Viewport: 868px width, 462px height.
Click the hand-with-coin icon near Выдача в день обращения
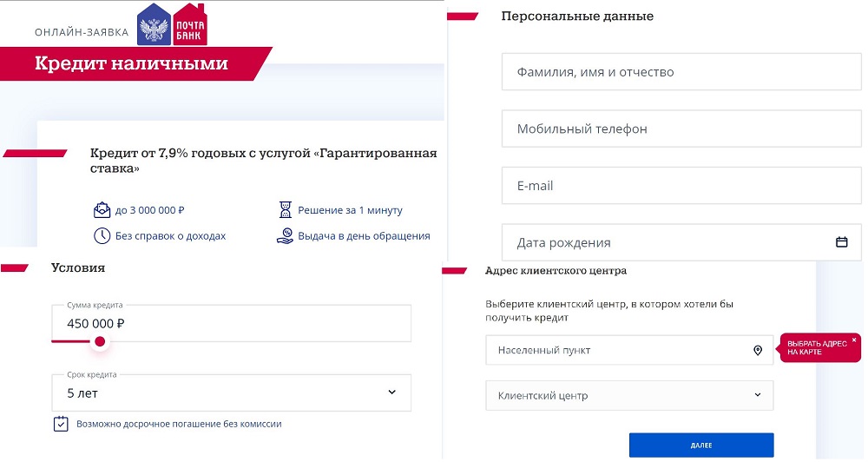point(285,236)
